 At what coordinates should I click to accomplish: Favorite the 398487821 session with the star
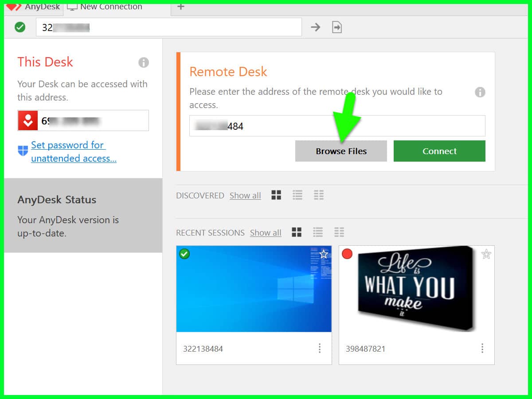pyautogui.click(x=486, y=254)
